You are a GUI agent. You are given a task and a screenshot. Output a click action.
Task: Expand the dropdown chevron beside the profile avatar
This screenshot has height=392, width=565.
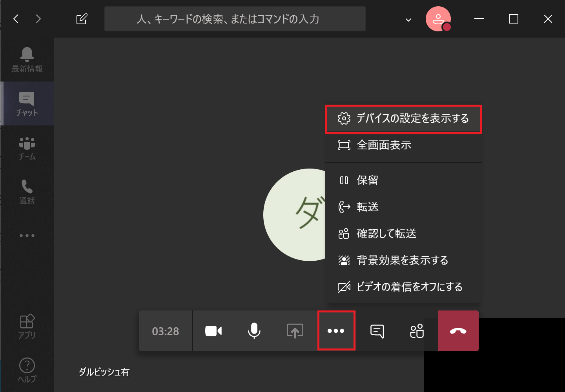coord(408,20)
